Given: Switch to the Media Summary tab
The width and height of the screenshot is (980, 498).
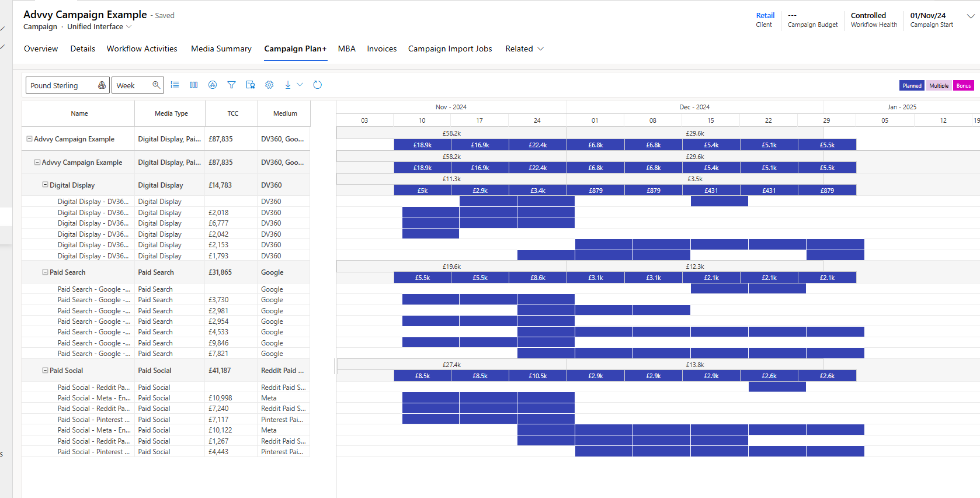Looking at the screenshot, I should click(221, 49).
